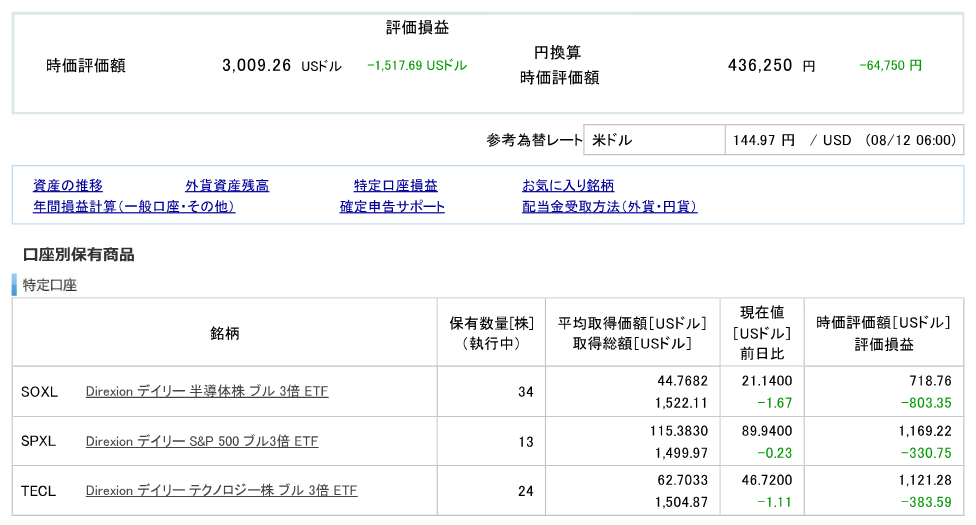Click the 米ドル exchange rate cell
The height and width of the screenshot is (525, 976).
coord(655,140)
